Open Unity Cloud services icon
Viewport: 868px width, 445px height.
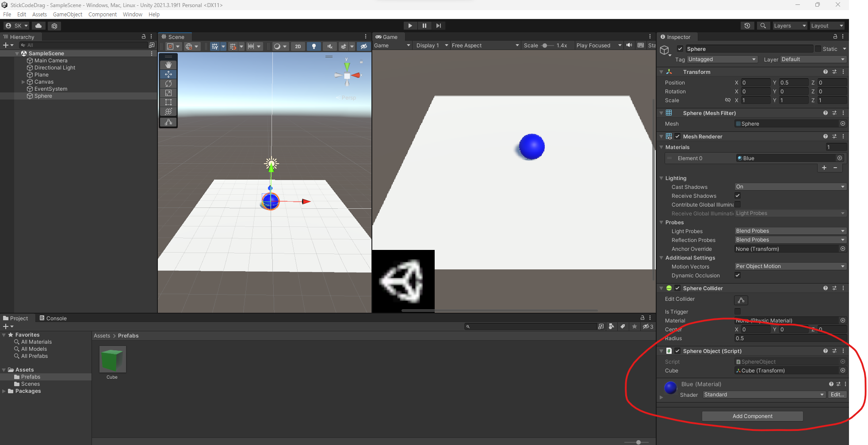pyautogui.click(x=38, y=26)
